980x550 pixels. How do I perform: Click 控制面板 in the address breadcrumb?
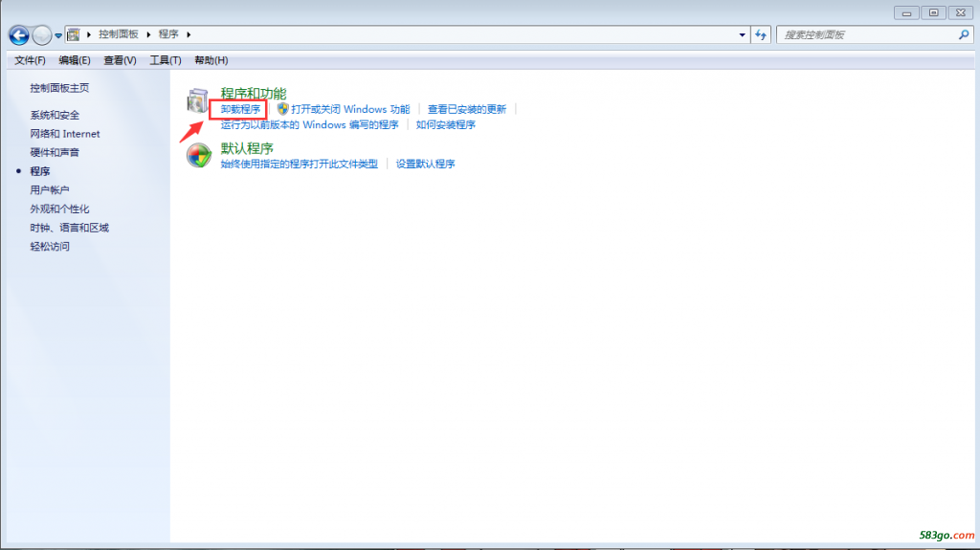(x=118, y=34)
